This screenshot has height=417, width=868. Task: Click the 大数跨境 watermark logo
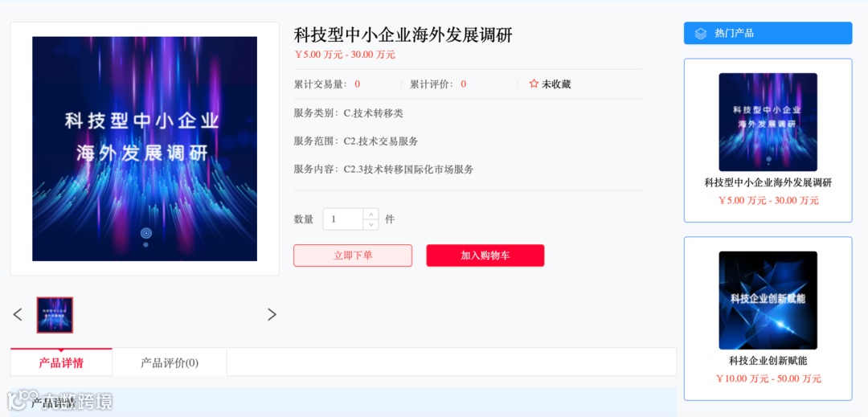(59, 402)
